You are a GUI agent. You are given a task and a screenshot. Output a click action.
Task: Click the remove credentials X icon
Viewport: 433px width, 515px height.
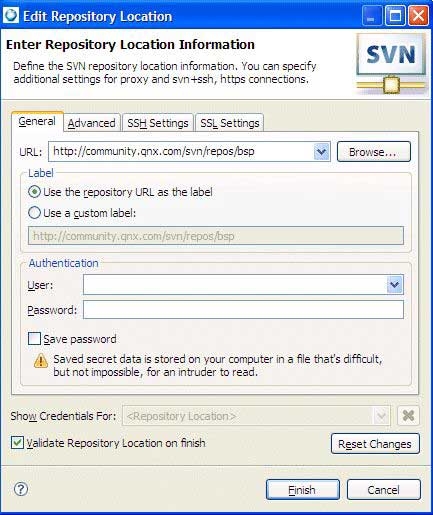pyautogui.click(x=408, y=416)
